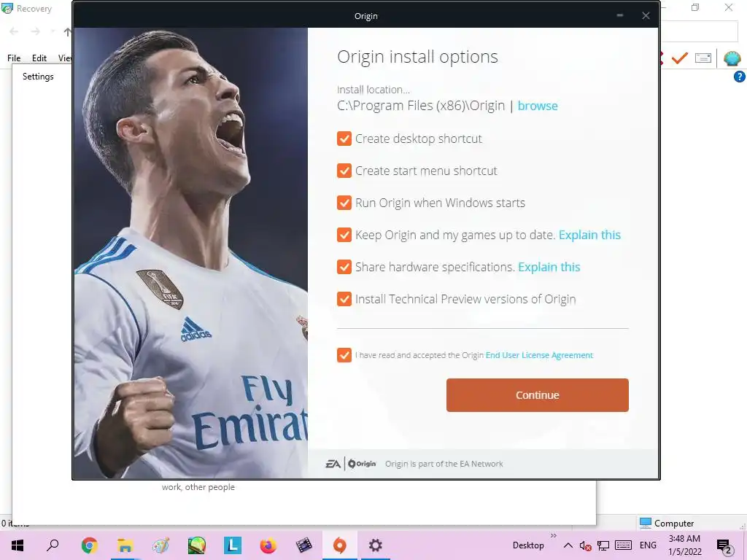
Task: Click the blue help question mark icon
Action: [x=740, y=76]
